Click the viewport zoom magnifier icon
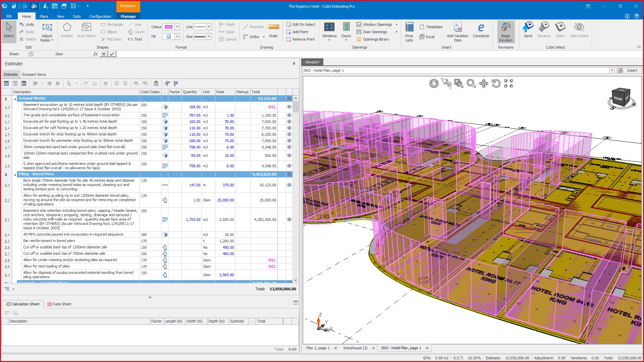644x362 pixels. pos(471,83)
